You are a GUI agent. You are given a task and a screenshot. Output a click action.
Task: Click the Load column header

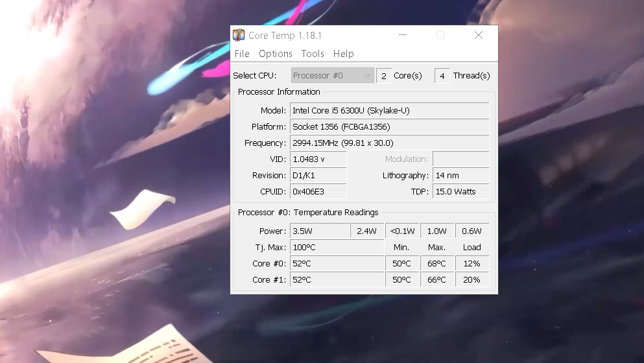click(472, 247)
